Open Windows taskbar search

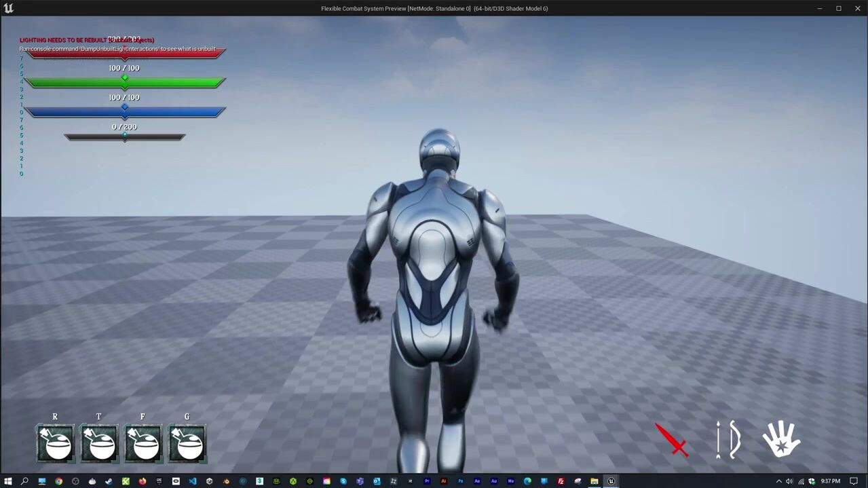(24, 481)
